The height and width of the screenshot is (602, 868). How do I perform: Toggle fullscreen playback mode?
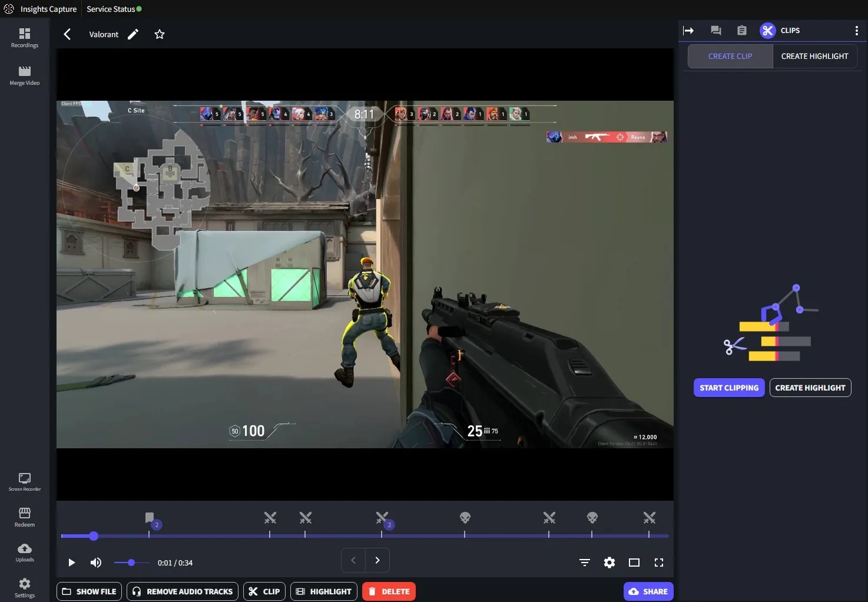click(x=658, y=563)
